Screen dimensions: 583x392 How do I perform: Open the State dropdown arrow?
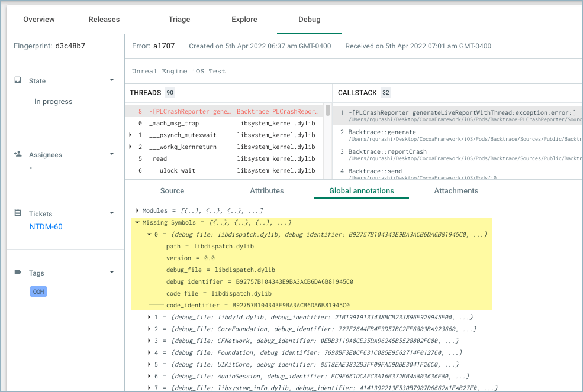[x=112, y=80]
